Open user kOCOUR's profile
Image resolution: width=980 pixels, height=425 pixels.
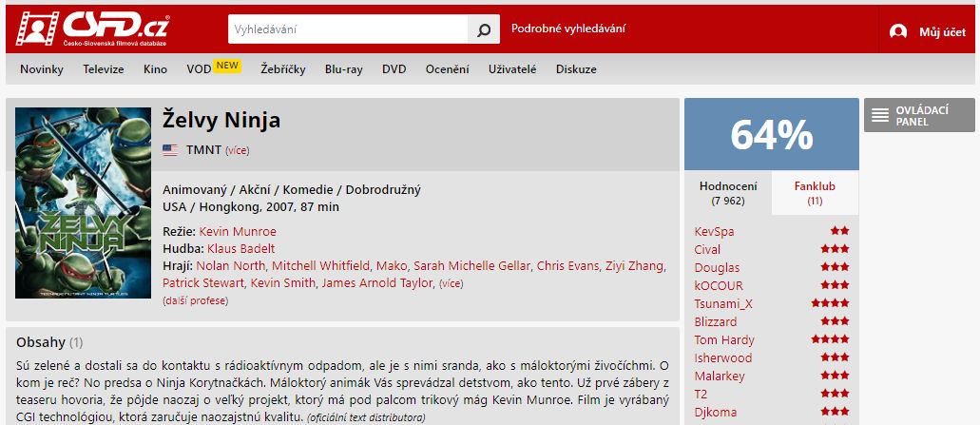(x=719, y=286)
